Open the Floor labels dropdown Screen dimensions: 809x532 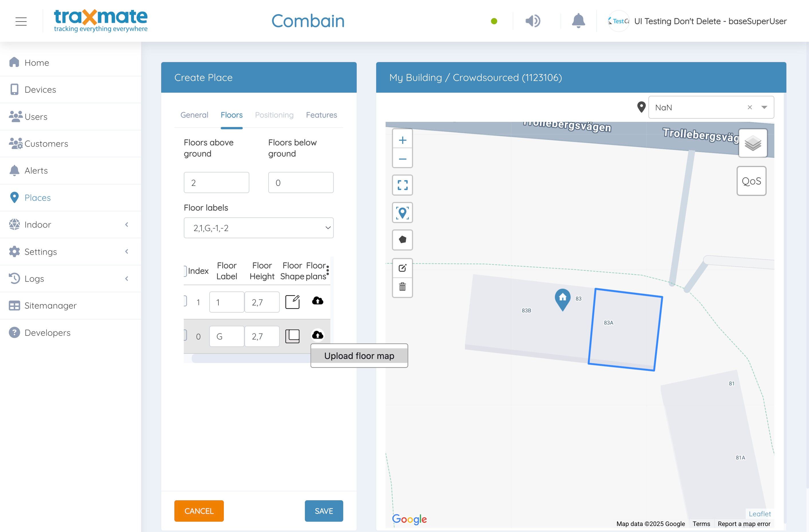click(x=258, y=228)
